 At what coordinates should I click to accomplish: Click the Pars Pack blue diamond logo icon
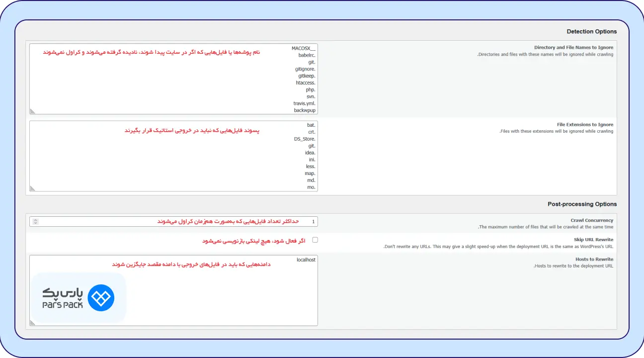click(x=100, y=298)
